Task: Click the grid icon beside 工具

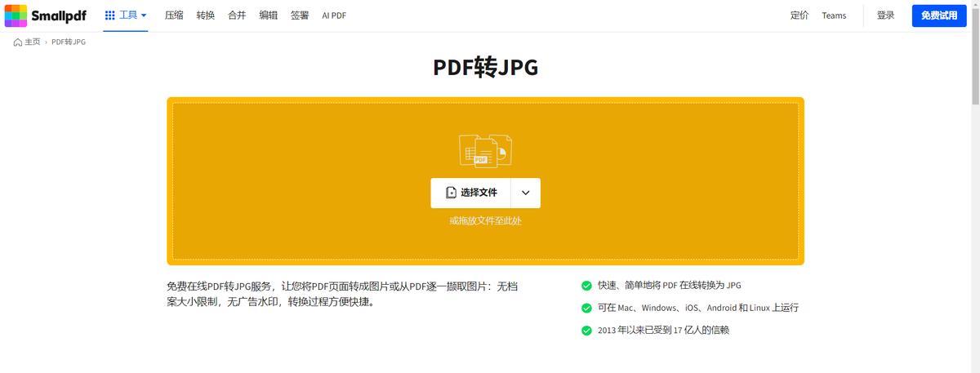Action: [x=110, y=16]
